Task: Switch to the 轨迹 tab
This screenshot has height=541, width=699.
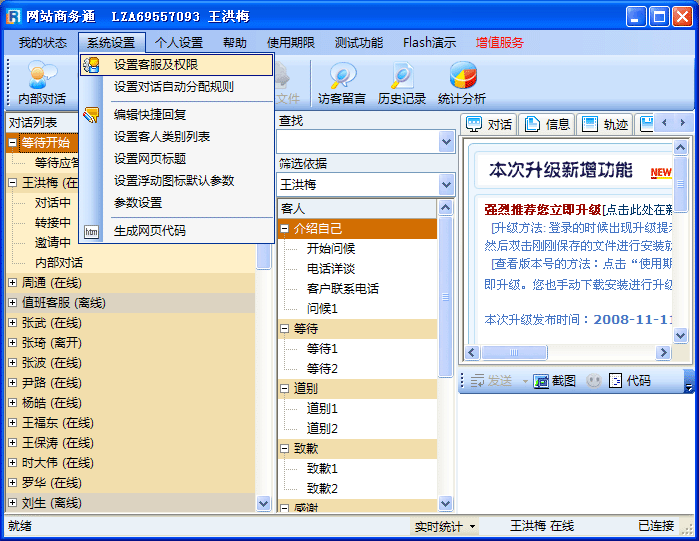Action: (x=605, y=125)
